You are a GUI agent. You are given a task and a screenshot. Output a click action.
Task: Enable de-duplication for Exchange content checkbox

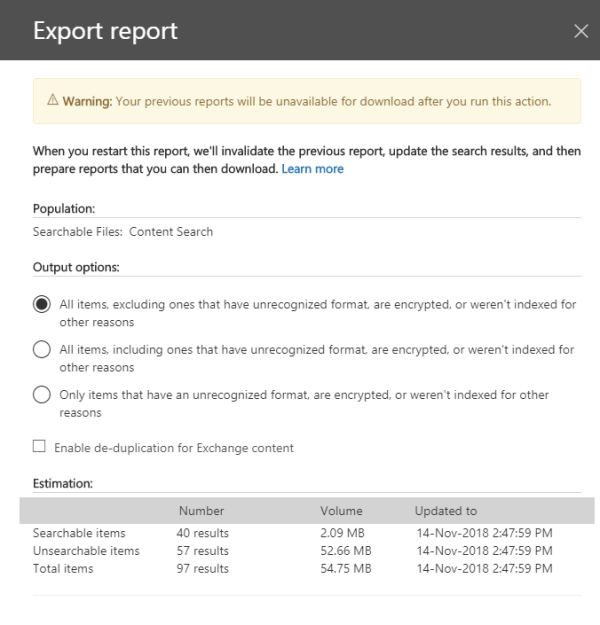point(39,448)
